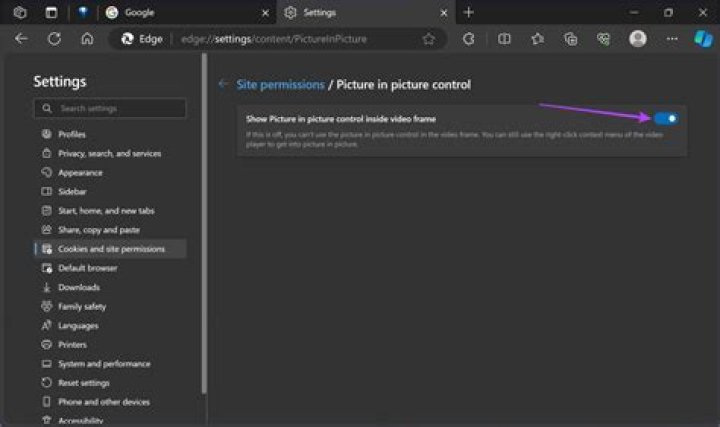The height and width of the screenshot is (427, 720).
Task: Click the Search settings field
Action: [110, 108]
